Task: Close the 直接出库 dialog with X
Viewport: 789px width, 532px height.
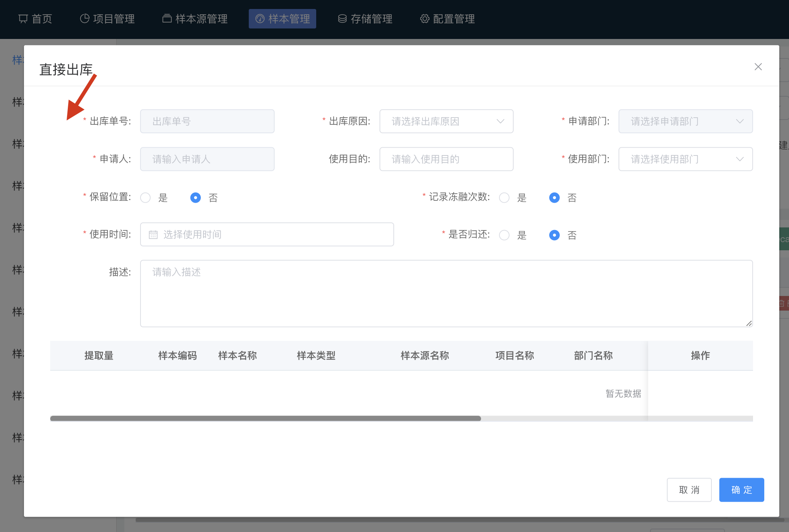Action: point(758,67)
